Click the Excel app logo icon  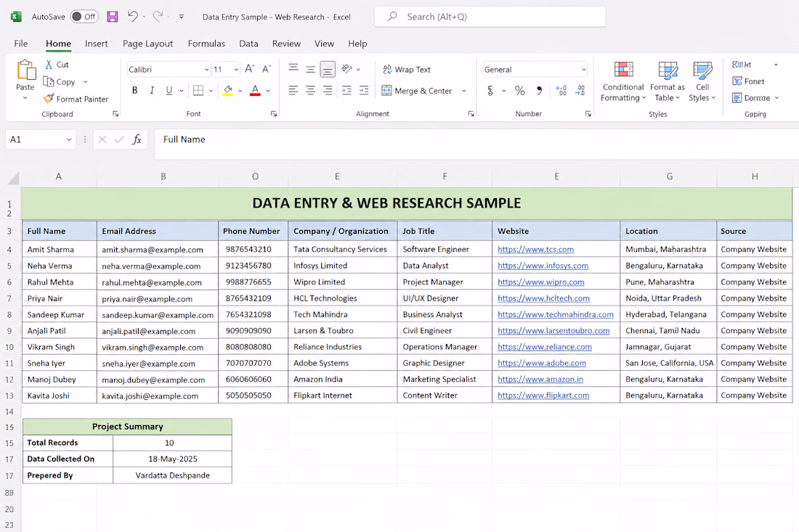(x=16, y=17)
